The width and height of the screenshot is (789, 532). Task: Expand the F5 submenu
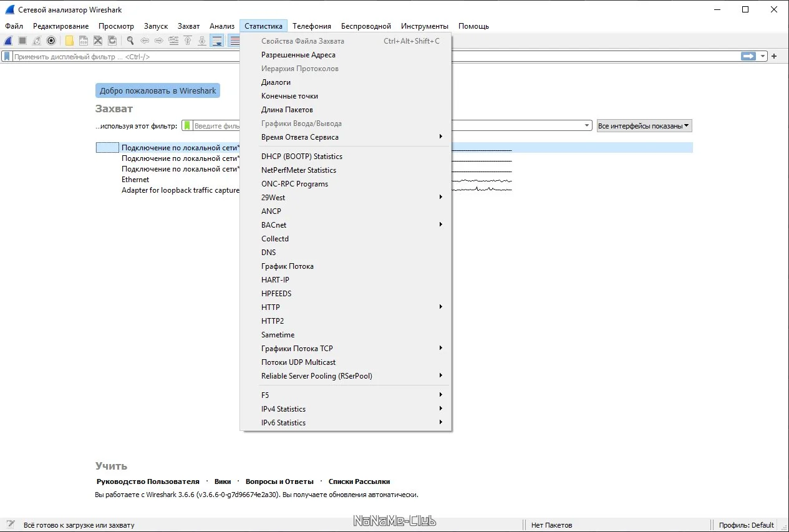pos(346,395)
